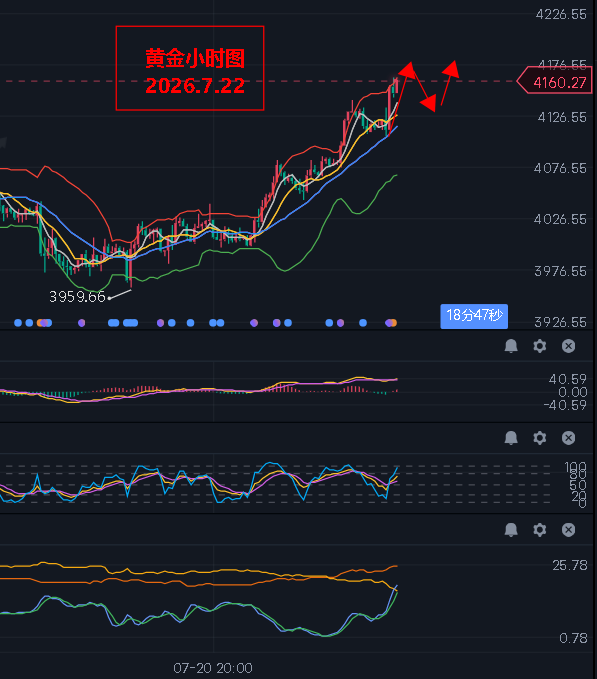
Task: Select the low price label 3959.66
Action: pos(77,297)
